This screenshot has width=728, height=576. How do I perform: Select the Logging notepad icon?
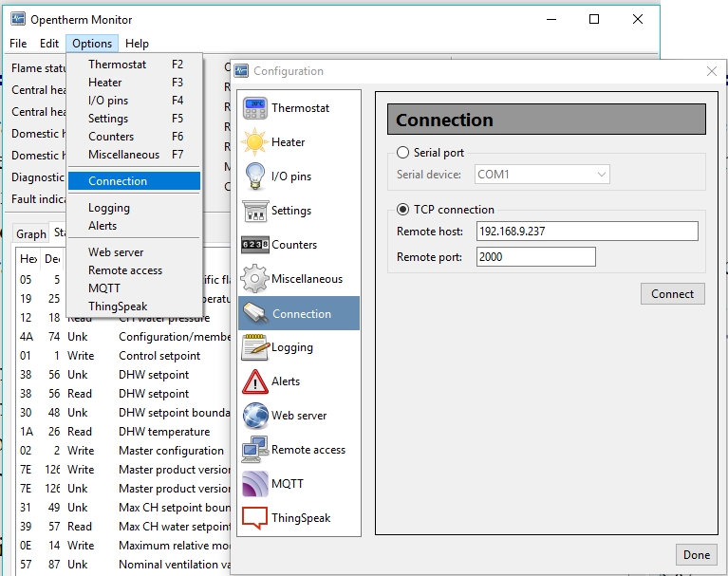[x=255, y=347]
